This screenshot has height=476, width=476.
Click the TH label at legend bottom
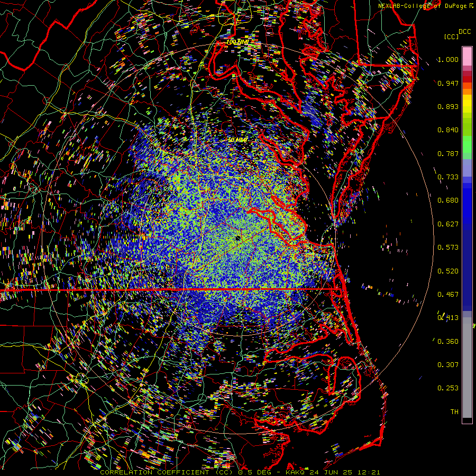[x=454, y=412]
